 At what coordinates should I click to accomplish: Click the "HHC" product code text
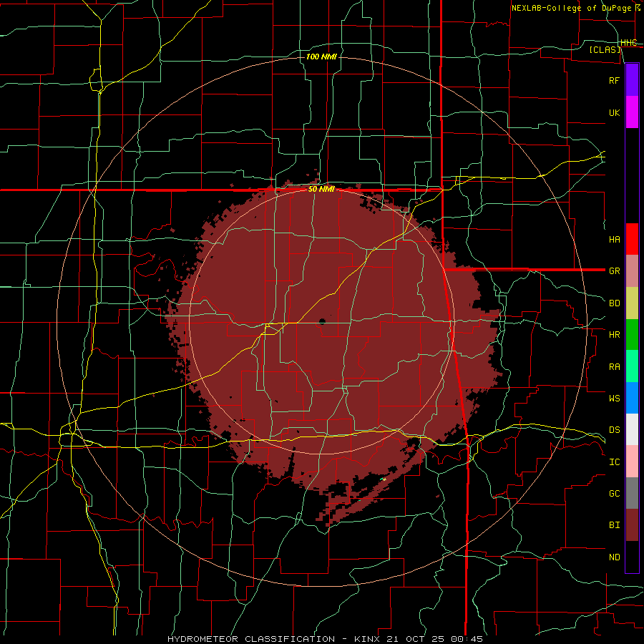[x=628, y=43]
